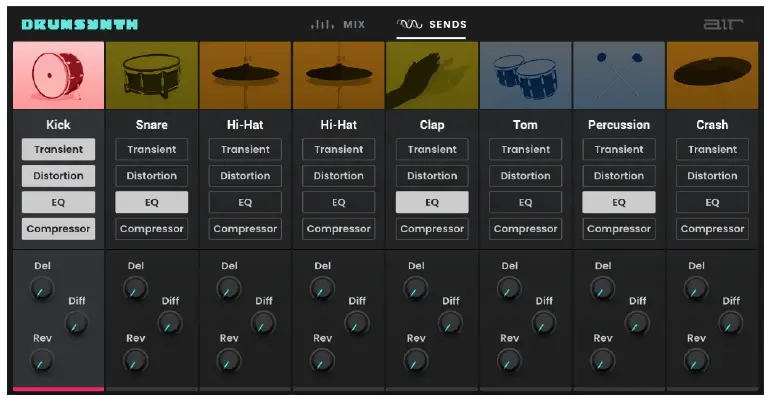Select the Hi-Hat pad beside Snare
The image size is (770, 403).
tap(245, 75)
